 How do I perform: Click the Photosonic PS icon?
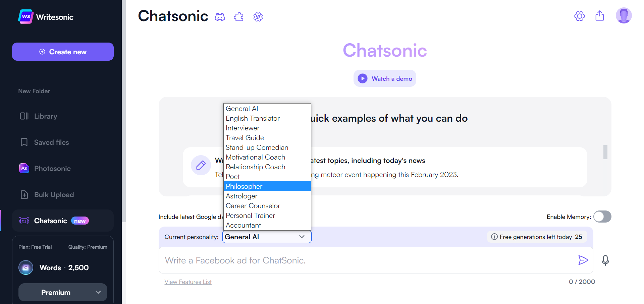point(24,168)
